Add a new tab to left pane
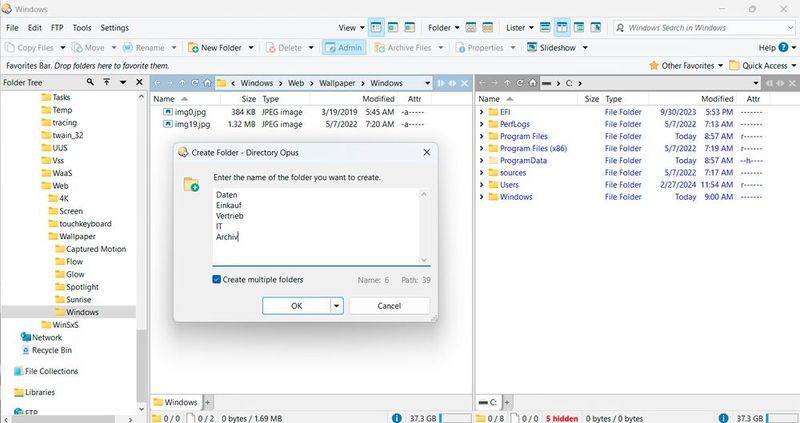Screen dimensions: 800x423 pos(208,403)
